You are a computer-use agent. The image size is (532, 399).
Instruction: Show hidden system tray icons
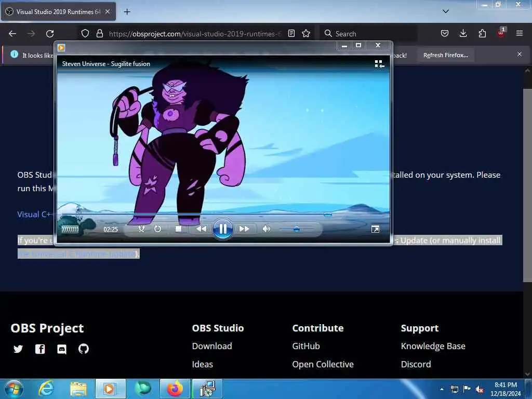click(442, 389)
